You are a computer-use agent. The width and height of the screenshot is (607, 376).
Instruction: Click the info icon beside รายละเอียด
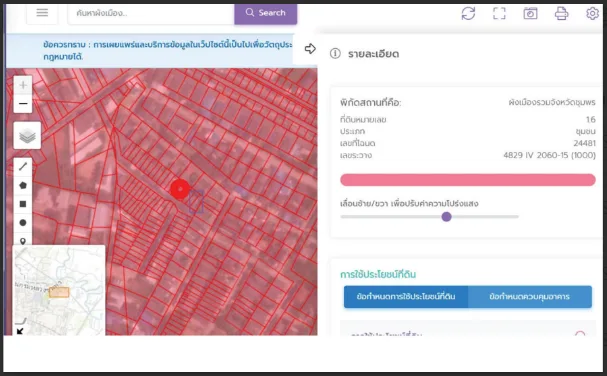pos(335,53)
